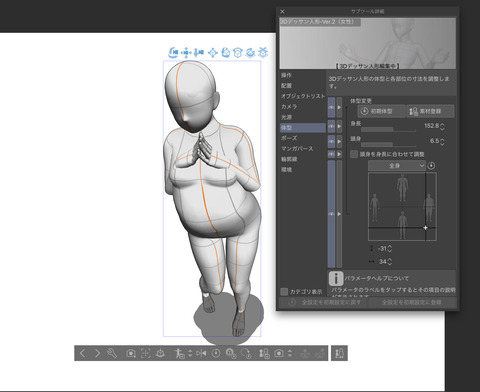The width and height of the screenshot is (480, 392).
Task: Click the ground model to floor icon
Action: click(x=160, y=353)
